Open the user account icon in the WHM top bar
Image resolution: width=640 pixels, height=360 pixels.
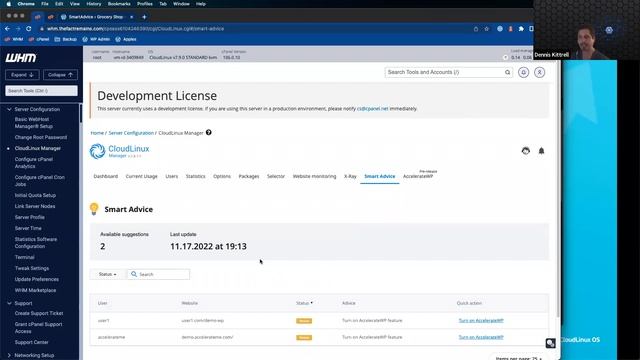pos(539,72)
